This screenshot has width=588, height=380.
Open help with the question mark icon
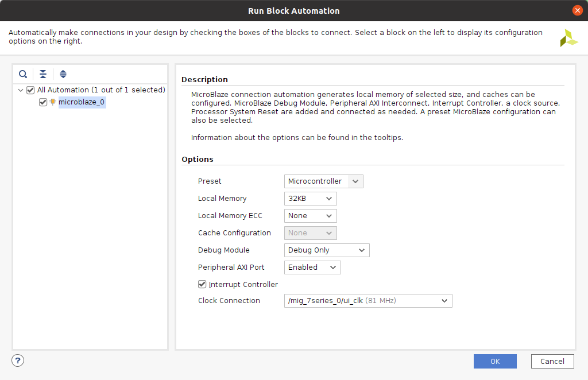pos(18,360)
